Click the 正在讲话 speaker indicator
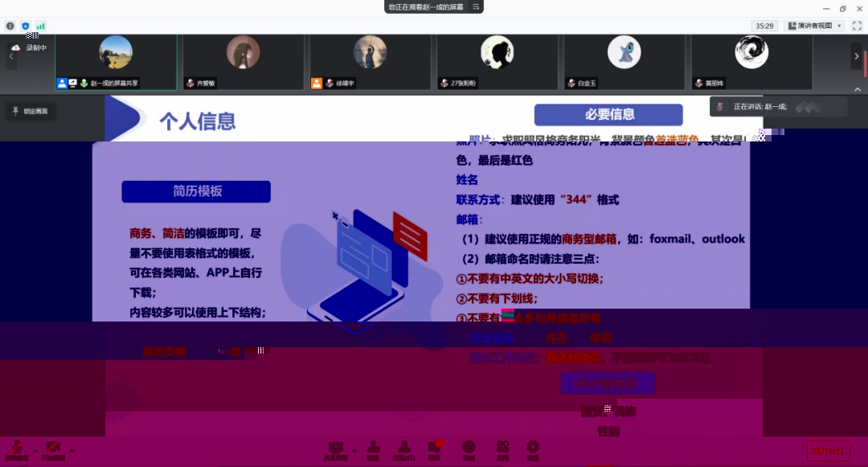The height and width of the screenshot is (467, 868). point(778,107)
